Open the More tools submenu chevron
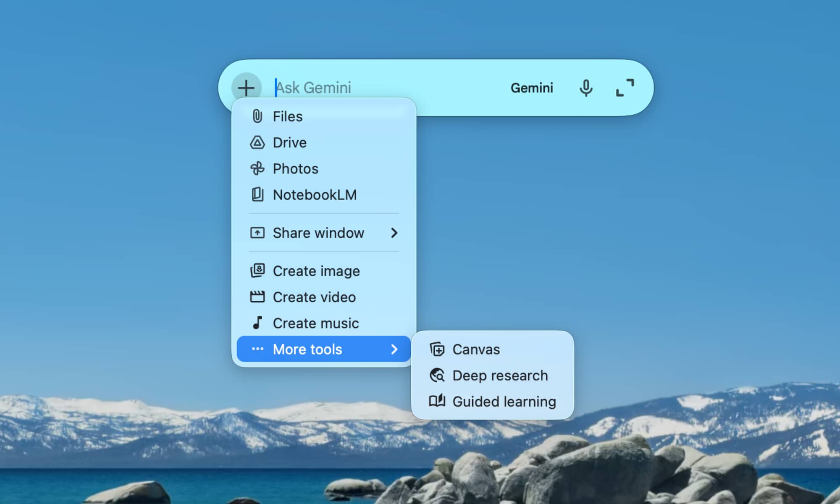The image size is (840, 504). tap(395, 349)
